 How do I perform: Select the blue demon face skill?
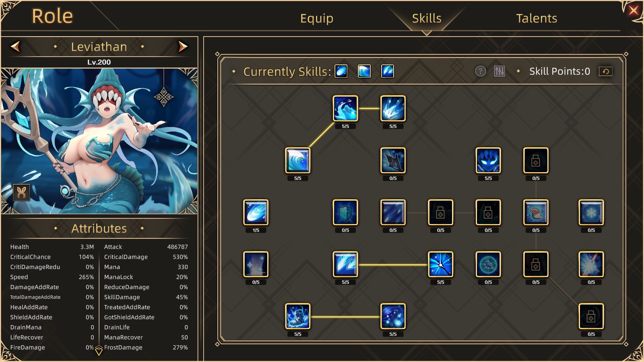488,160
